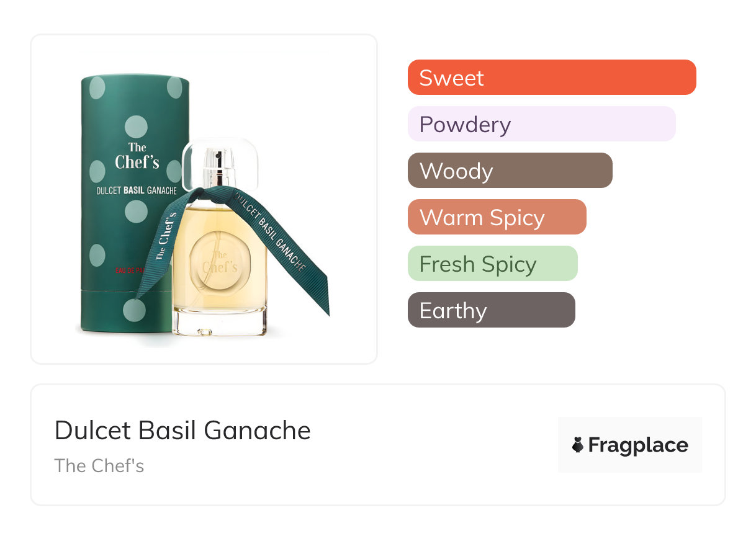Click the round emblem on the bottle
Viewport: 756px width, 536px height.
218,263
